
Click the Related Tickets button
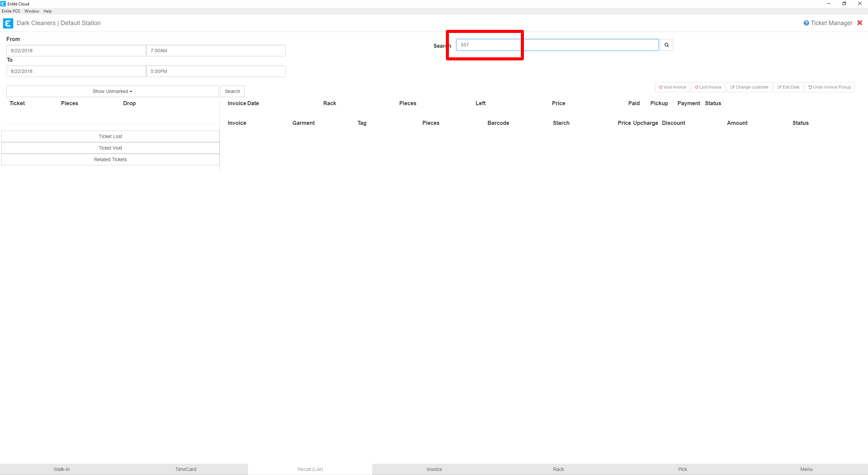click(x=110, y=159)
